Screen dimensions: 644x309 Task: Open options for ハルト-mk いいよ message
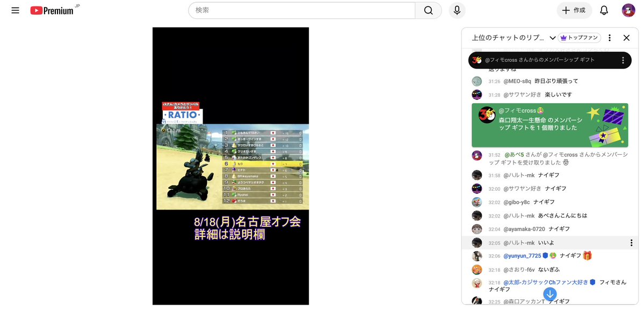point(631,243)
